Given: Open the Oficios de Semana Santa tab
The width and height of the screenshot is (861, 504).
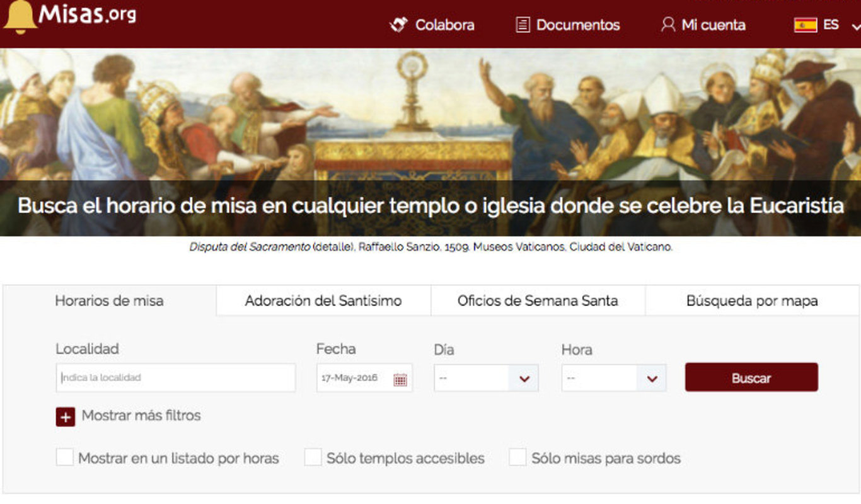Looking at the screenshot, I should (x=538, y=301).
